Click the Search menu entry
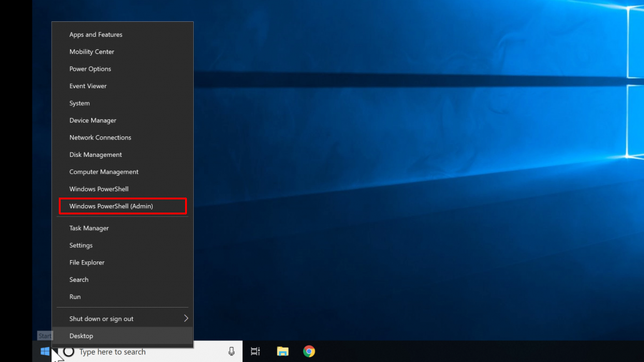Viewport: 644px width, 362px height. click(123, 280)
